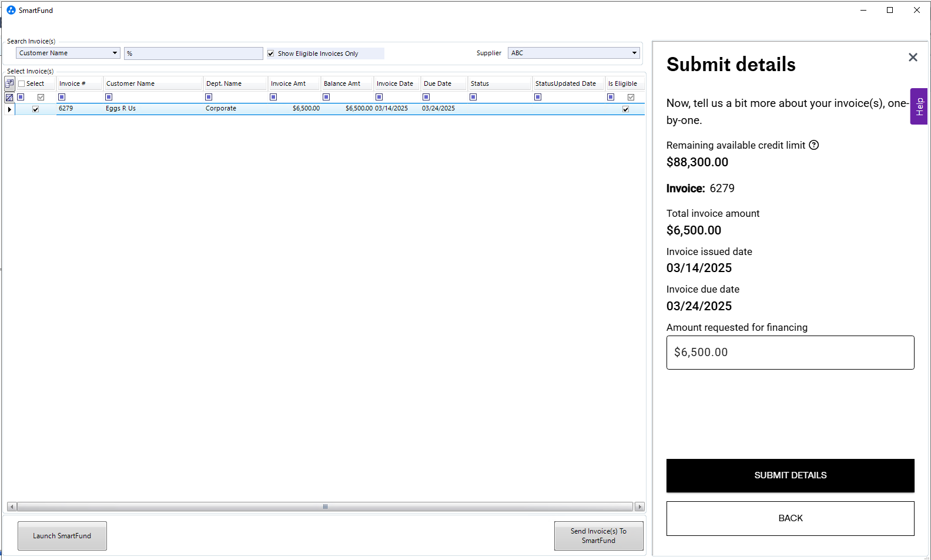Toggle filter-row checkbox under Select column

pyautogui.click(x=41, y=98)
